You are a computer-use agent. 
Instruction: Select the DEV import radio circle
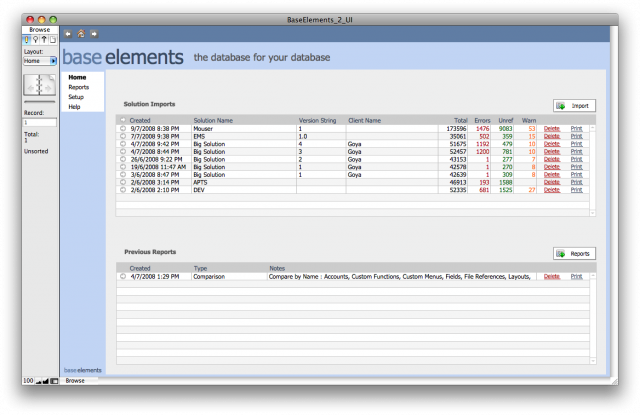click(x=123, y=190)
